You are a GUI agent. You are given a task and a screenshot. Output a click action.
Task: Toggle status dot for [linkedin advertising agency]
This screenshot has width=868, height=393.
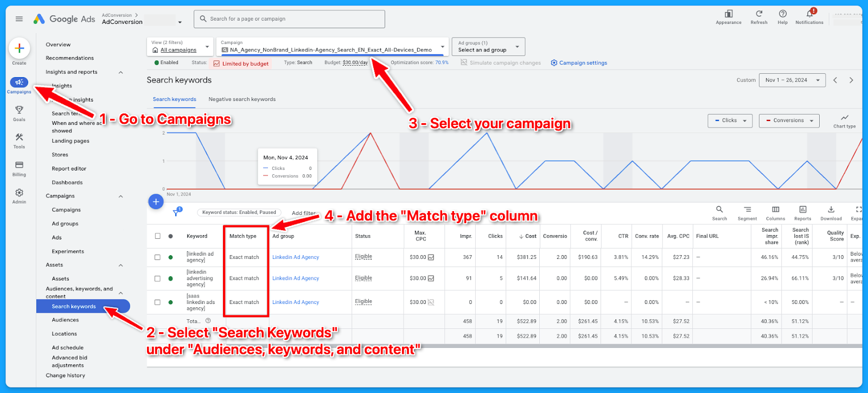[170, 278]
